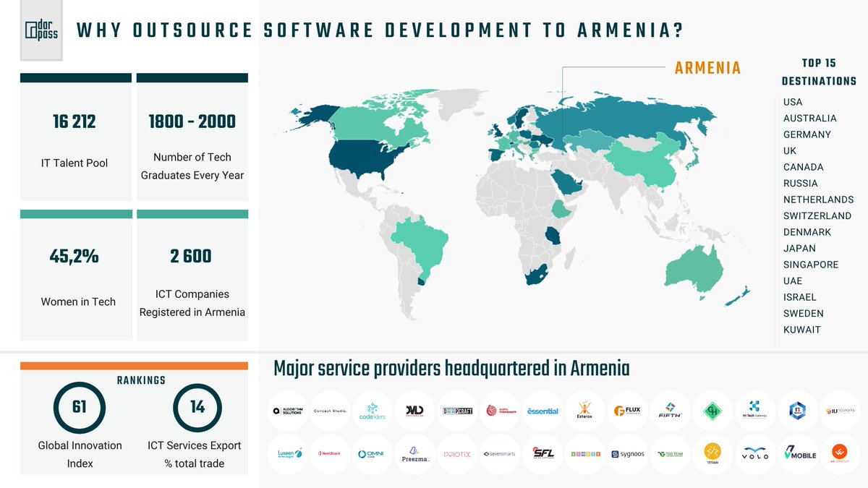
Task: Select UAE in the destinations list
Action: pyautogui.click(x=793, y=281)
